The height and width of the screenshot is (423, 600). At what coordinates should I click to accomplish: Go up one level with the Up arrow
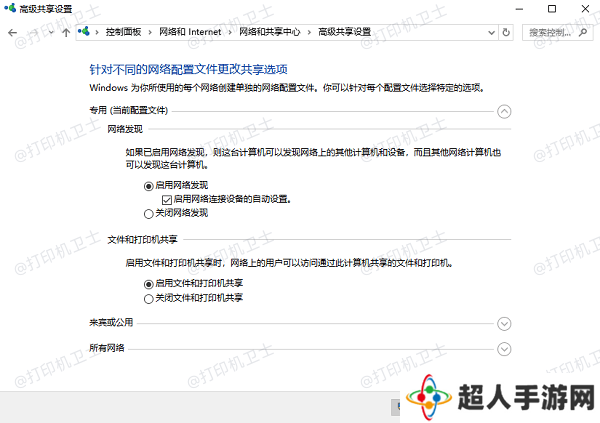(66, 32)
